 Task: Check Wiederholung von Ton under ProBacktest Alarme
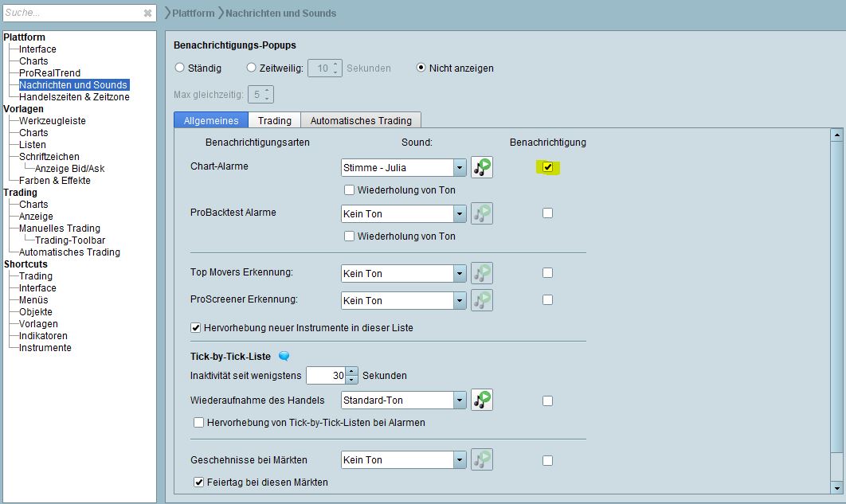click(x=349, y=236)
